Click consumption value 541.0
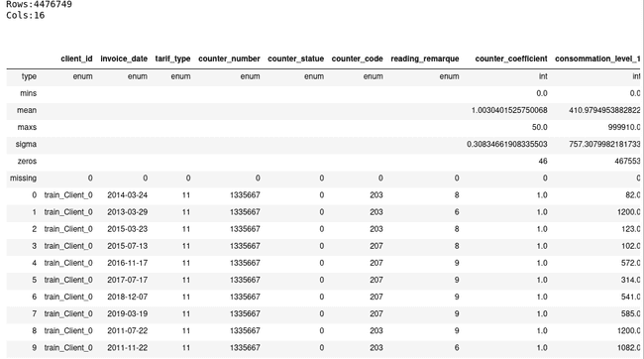Image resolution: width=644 pixels, height=359 pixels. coord(631,297)
